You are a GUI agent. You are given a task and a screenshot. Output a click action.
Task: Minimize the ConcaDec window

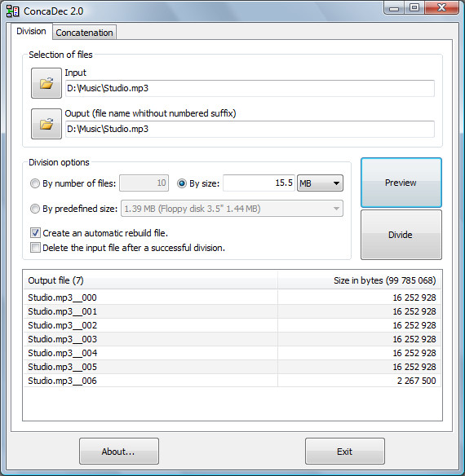(x=394, y=7)
